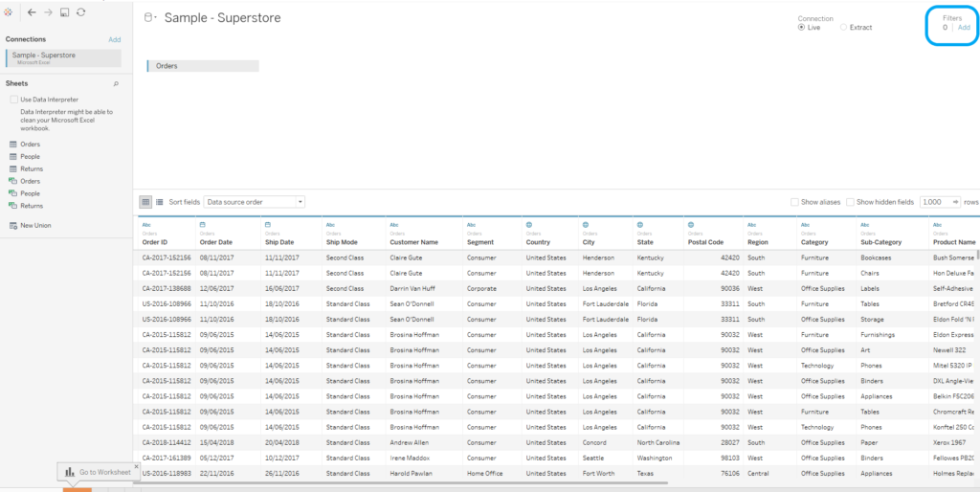This screenshot has width=980, height=492.
Task: Select the Extract connection radio button
Action: click(x=843, y=28)
